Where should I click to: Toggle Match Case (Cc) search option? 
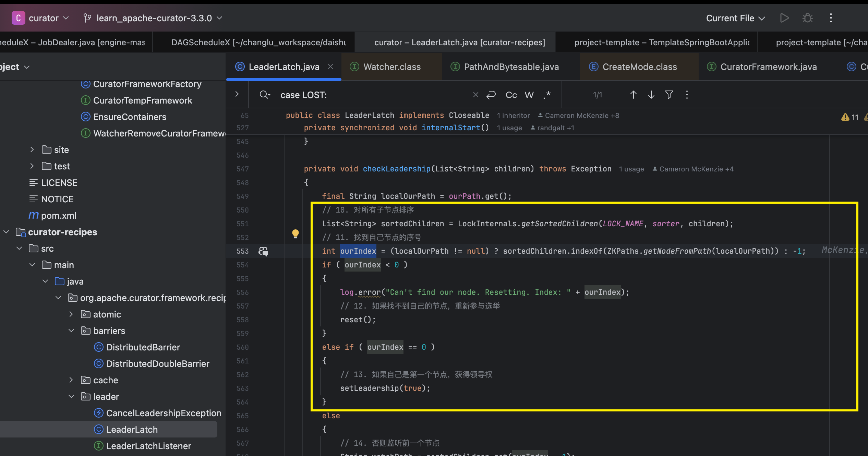[x=511, y=95]
